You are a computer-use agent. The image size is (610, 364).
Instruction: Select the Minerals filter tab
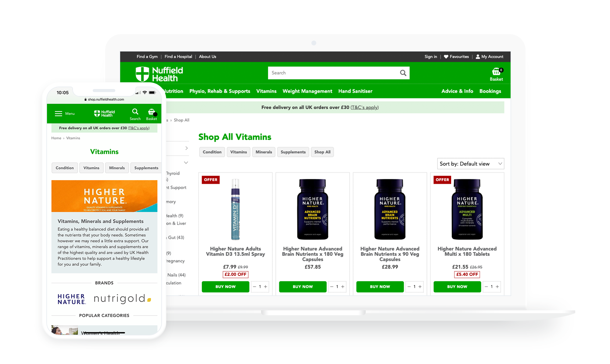pyautogui.click(x=264, y=152)
